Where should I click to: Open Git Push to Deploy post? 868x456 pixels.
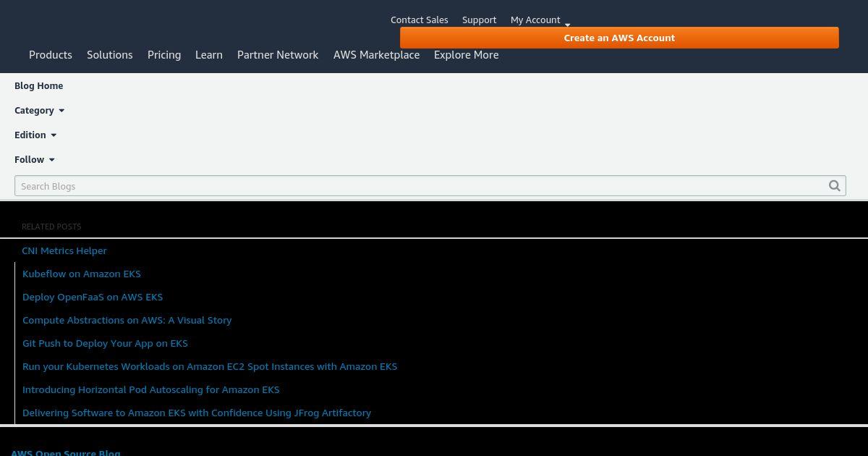coord(105,343)
